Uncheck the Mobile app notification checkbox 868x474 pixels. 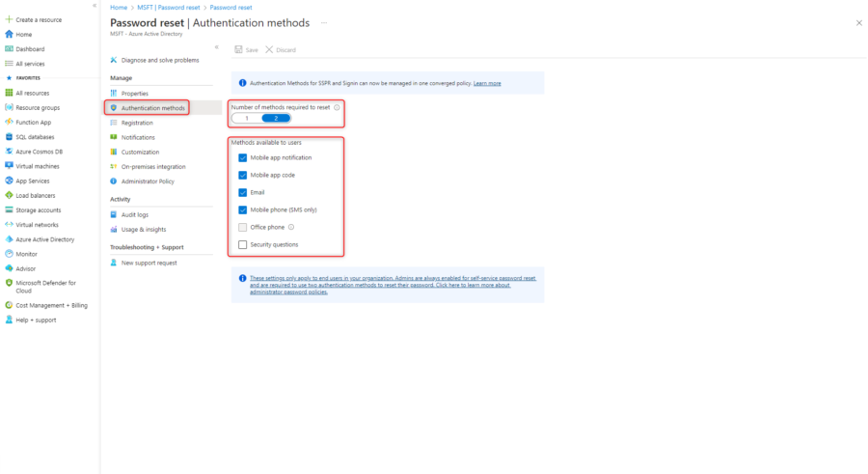pos(243,157)
